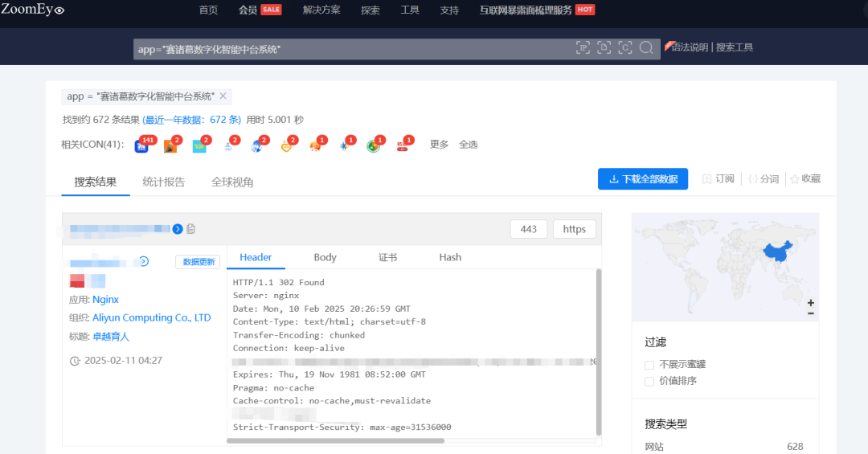Viewport: 868px width, 454px height.
Task: Click the ZoomEye logo
Action: (x=33, y=9)
